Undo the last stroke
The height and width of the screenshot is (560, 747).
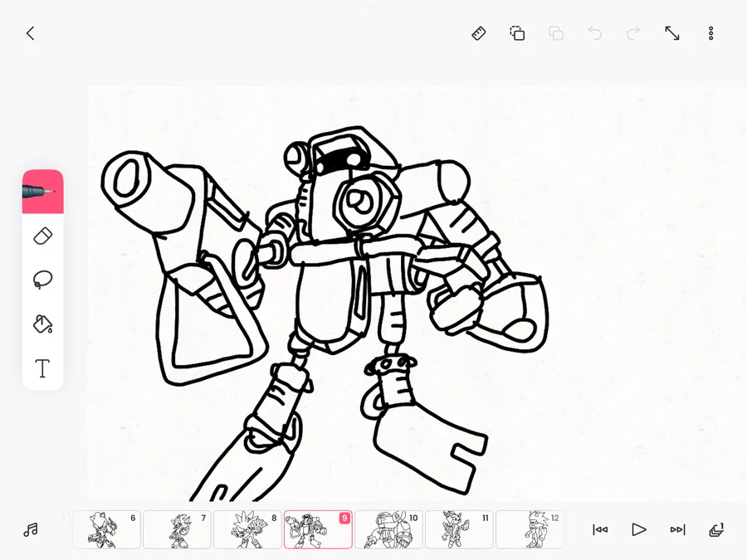(x=594, y=33)
